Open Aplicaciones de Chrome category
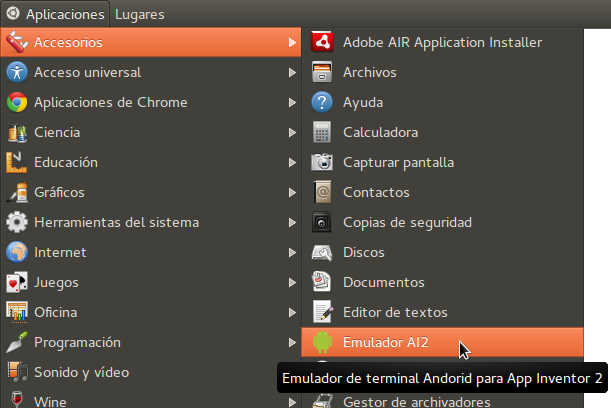Image resolution: width=611 pixels, height=408 pixels. (x=151, y=102)
